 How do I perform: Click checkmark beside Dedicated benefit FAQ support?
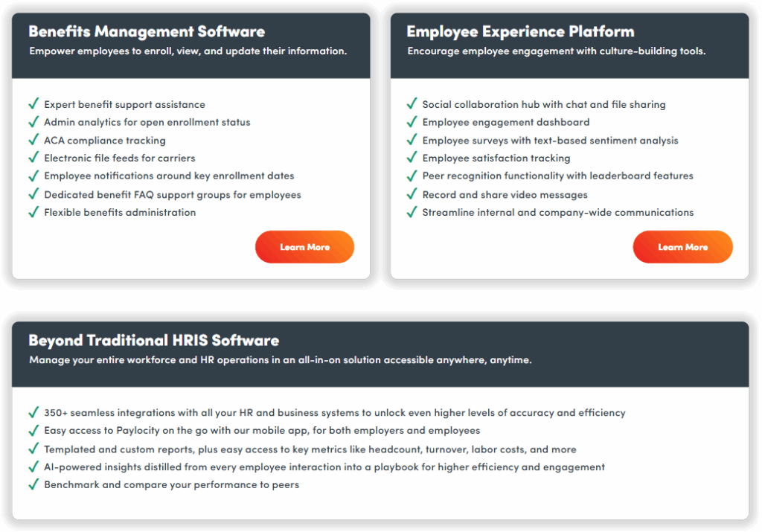click(33, 194)
